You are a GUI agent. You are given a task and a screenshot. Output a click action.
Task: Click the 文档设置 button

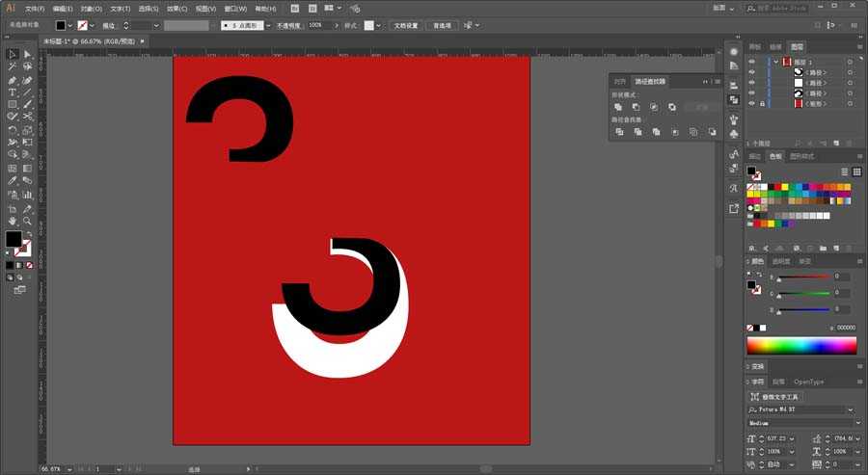(x=405, y=25)
